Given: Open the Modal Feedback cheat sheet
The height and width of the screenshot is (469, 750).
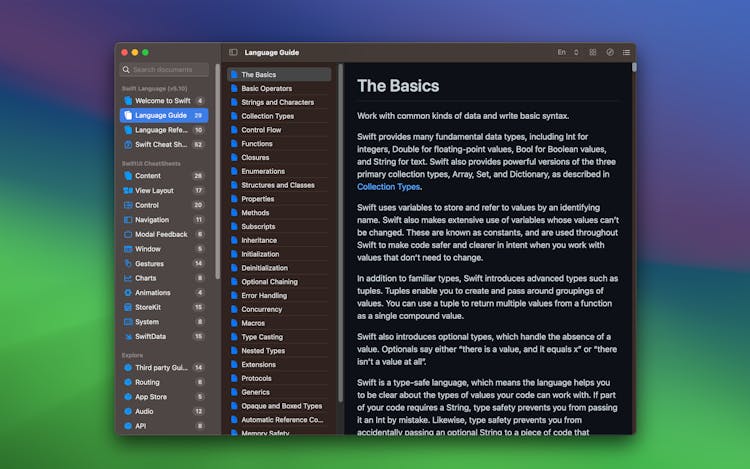Looking at the screenshot, I should tap(162, 234).
